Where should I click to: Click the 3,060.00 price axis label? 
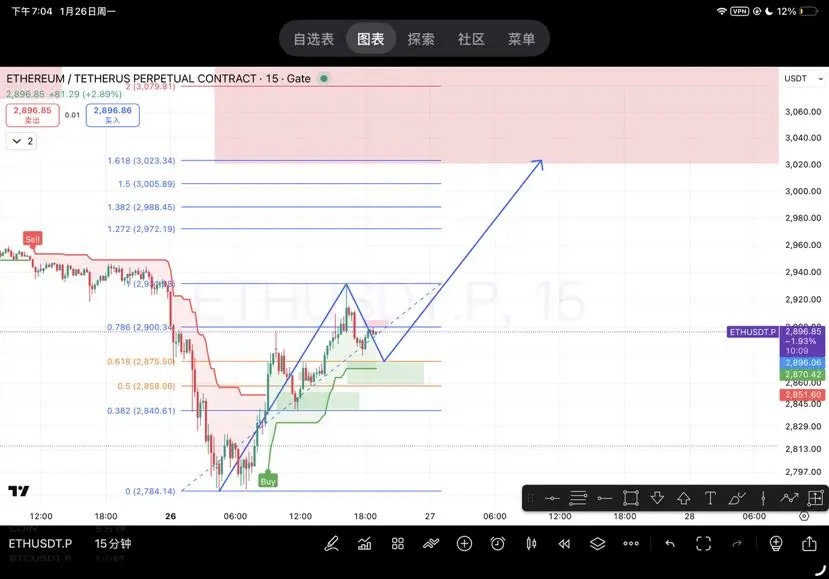click(803, 112)
